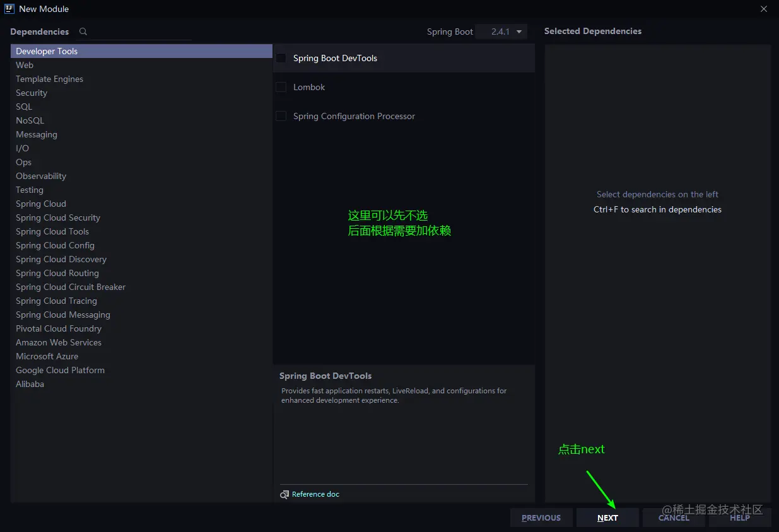
Task: Choose the Google Cloud Platform category
Action: pyautogui.click(x=141, y=370)
